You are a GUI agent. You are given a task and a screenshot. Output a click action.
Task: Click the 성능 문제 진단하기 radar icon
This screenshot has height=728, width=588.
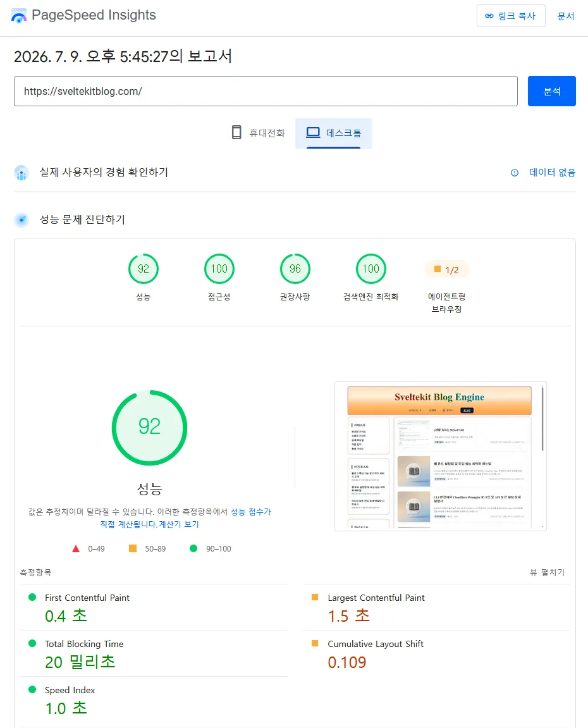[x=21, y=219]
